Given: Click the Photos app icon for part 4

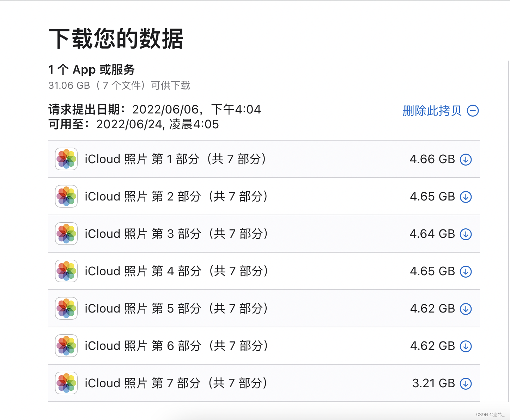Looking at the screenshot, I should (x=66, y=271).
